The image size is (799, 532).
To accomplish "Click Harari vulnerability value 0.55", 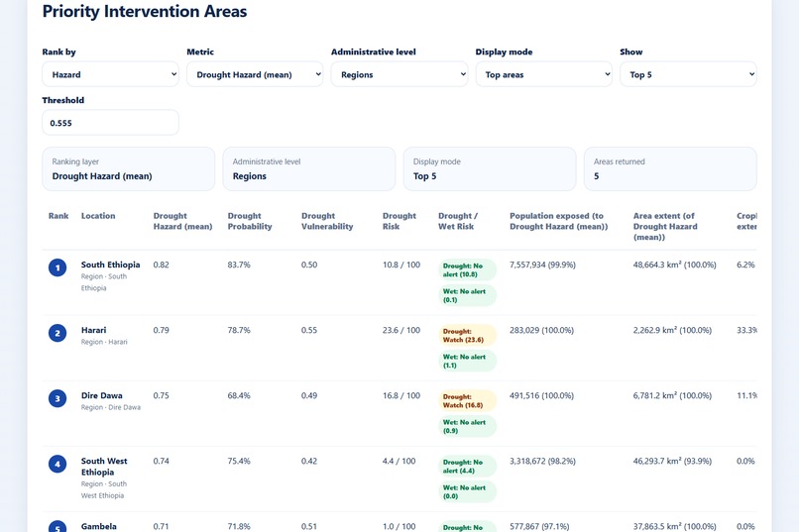I will coord(309,330).
